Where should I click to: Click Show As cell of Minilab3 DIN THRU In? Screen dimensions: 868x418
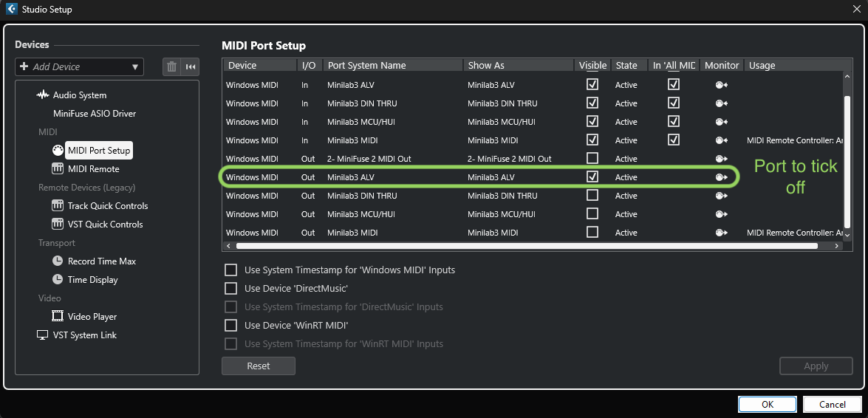[502, 103]
